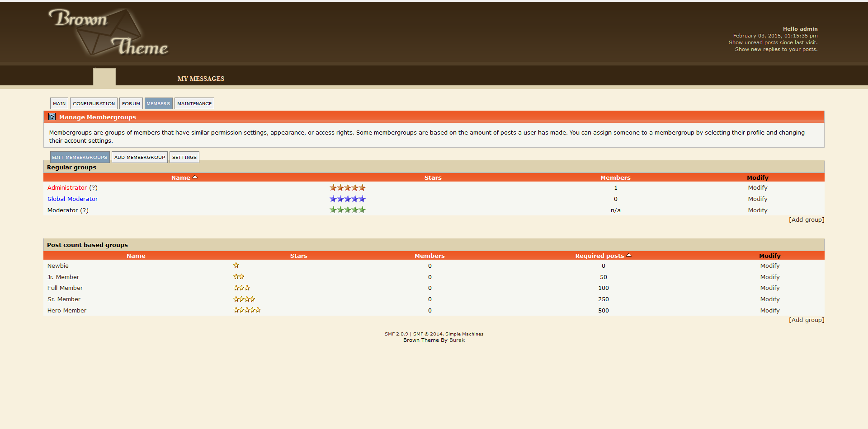The width and height of the screenshot is (868, 429).
Task: Click the help icon beside Manage Membergroups
Action: tap(52, 117)
